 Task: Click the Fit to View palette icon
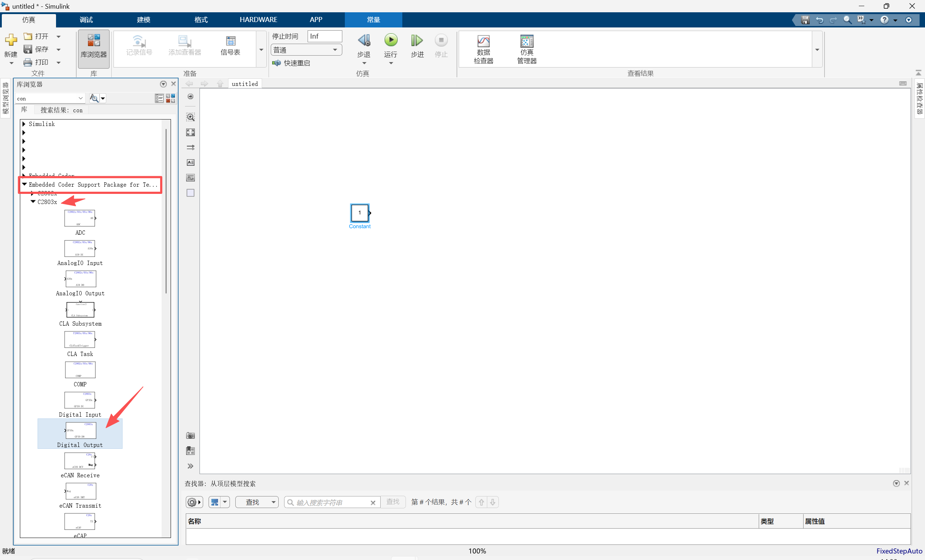tap(190, 133)
